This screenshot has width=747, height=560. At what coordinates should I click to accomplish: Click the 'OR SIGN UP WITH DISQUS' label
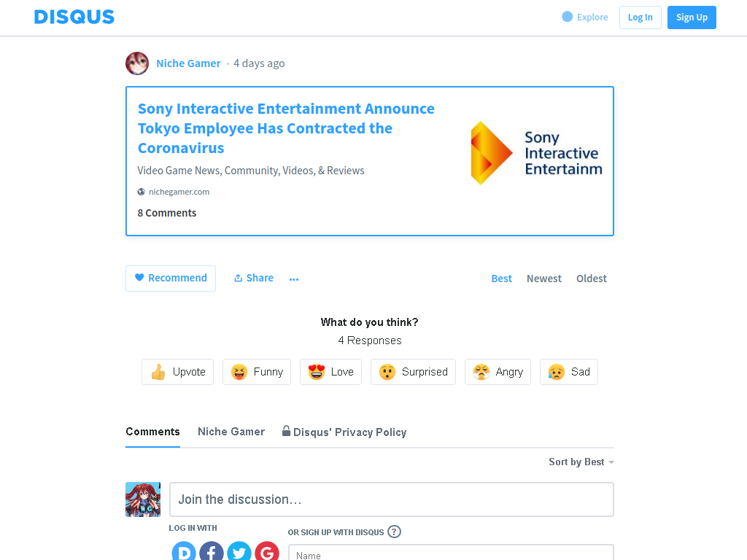[x=336, y=532]
